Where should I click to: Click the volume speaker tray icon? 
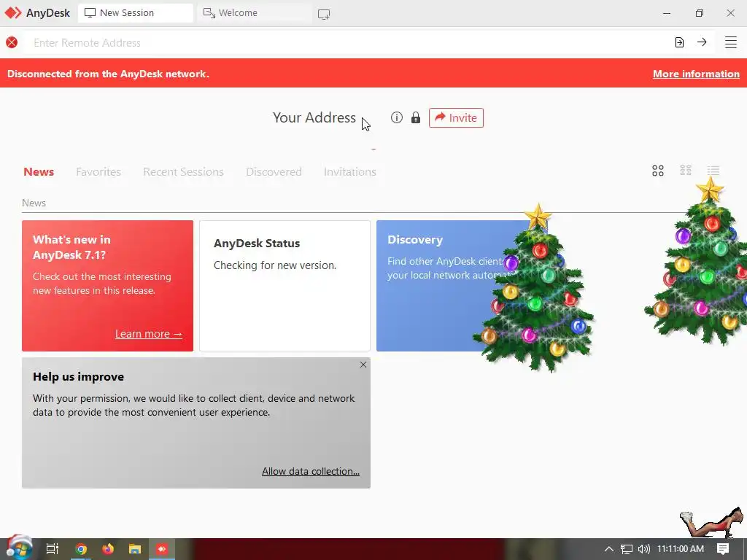pyautogui.click(x=644, y=549)
